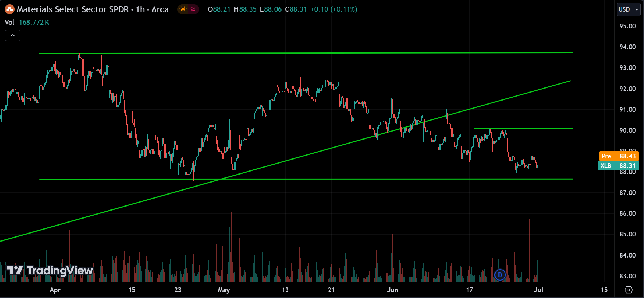Click the Materials Select Sector SPDR symbol logo
Image resolution: width=644 pixels, height=298 pixels.
pyautogui.click(x=9, y=9)
